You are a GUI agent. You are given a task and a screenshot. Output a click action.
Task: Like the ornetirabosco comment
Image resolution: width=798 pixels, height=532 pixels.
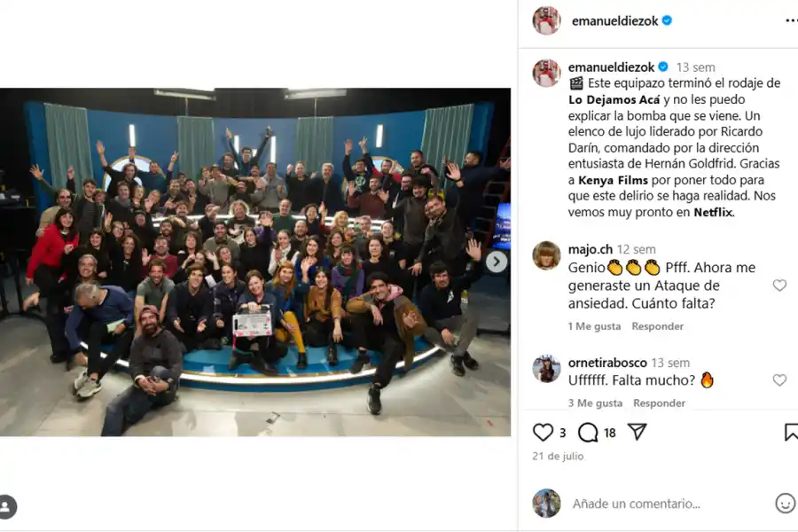[x=779, y=379]
